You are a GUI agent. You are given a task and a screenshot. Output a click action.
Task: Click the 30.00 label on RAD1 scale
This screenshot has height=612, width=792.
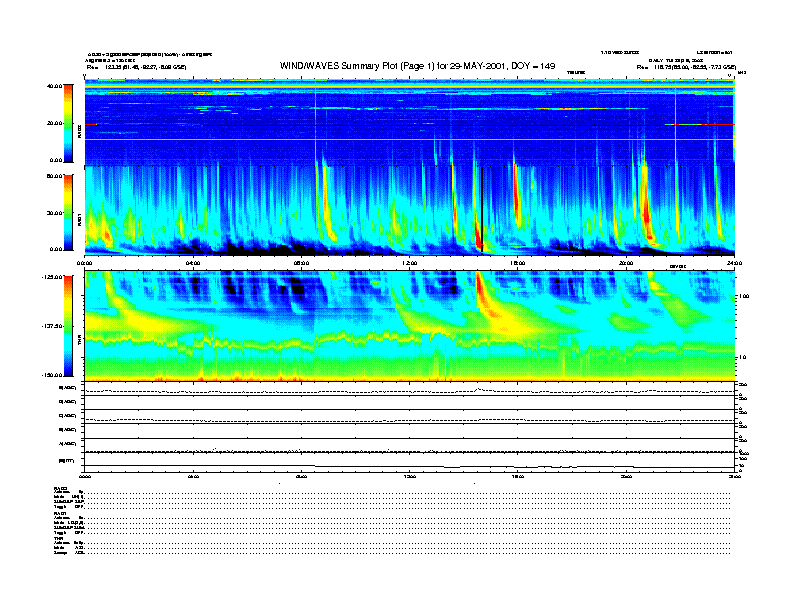[55, 213]
